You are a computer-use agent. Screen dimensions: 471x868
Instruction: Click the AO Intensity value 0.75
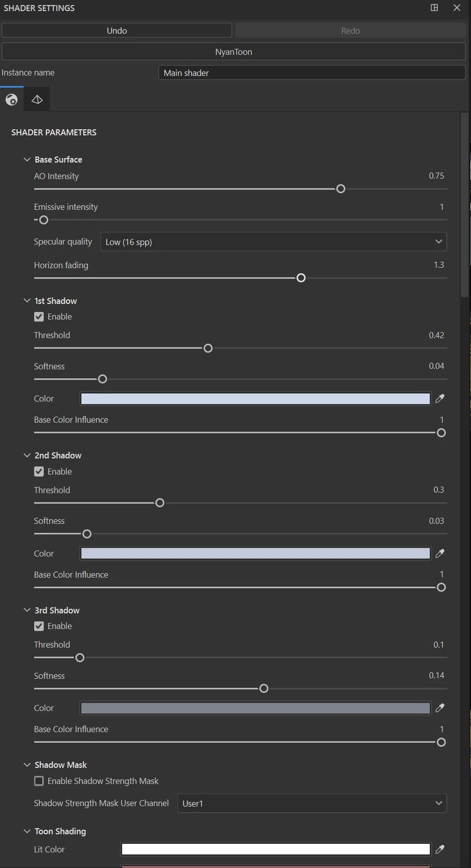(436, 176)
